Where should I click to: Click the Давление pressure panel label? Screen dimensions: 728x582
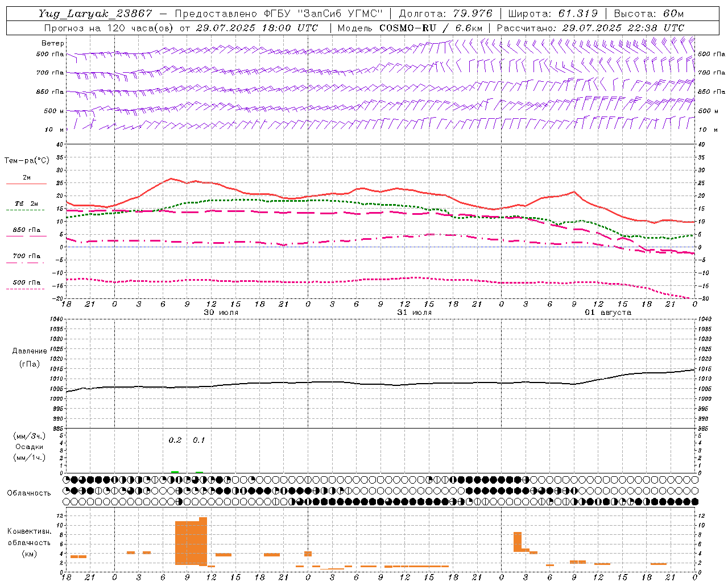(30, 351)
